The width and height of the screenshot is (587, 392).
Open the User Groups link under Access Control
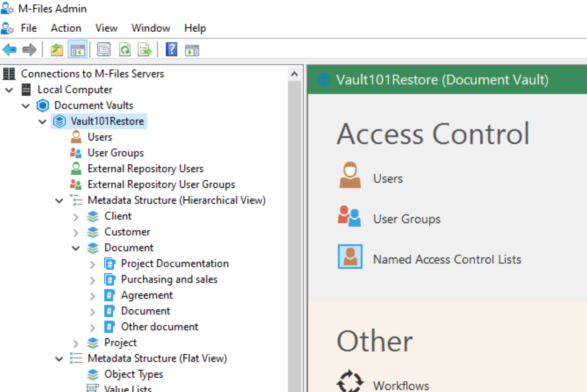[407, 219]
